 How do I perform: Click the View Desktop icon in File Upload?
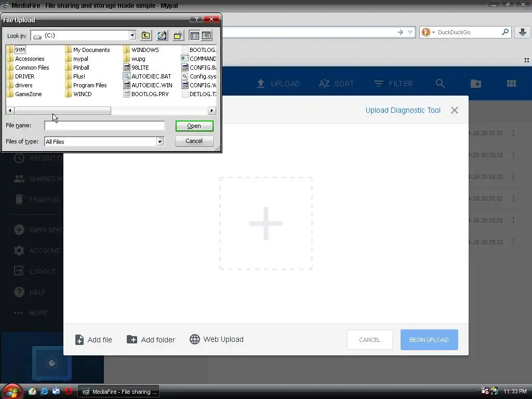[x=162, y=35]
